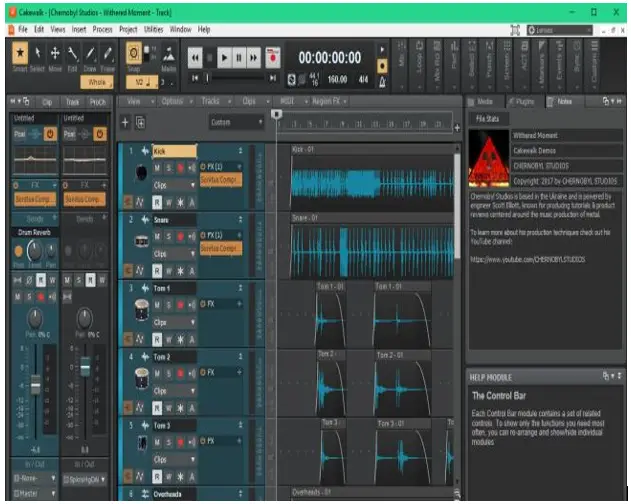Screen dimensions: 631x504
Task: Open the Tracks dropdown menu
Action: tap(216, 101)
